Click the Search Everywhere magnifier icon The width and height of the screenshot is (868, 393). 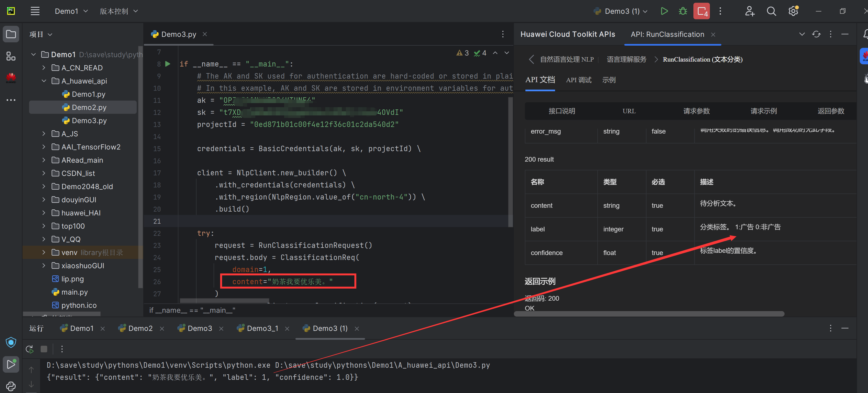pos(771,11)
